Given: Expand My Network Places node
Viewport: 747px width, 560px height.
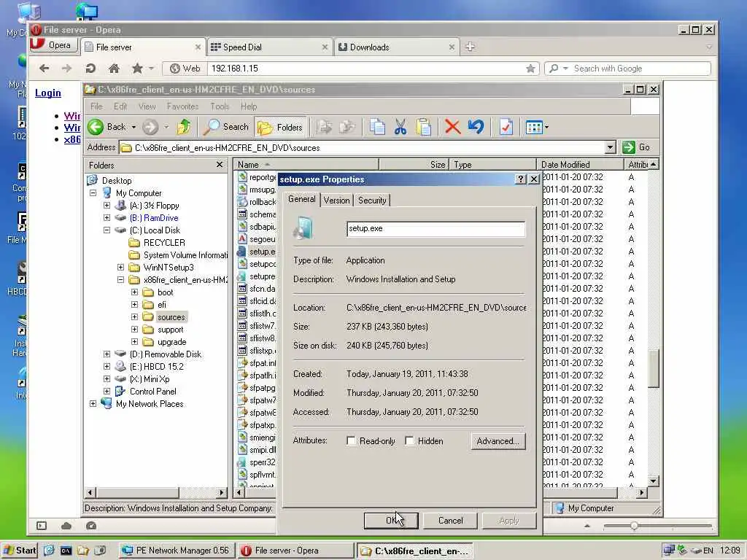Looking at the screenshot, I should [x=93, y=403].
